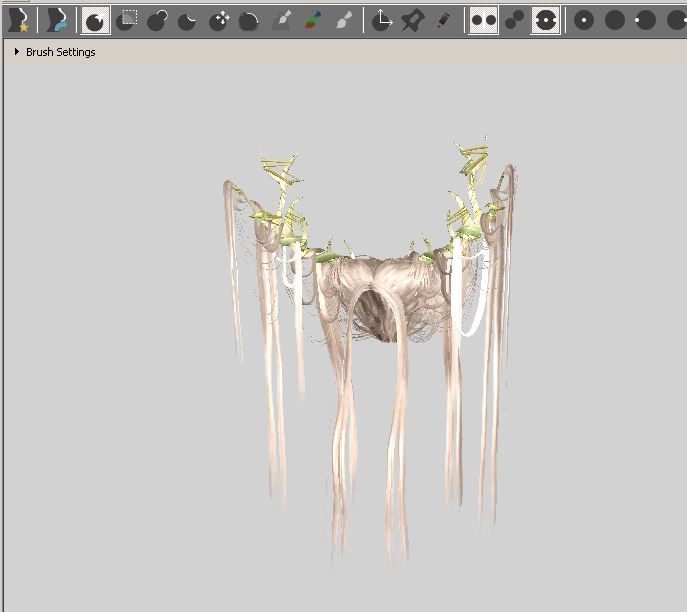Click the dimmed gray paintbrush icon
Image resolution: width=687 pixels, height=612 pixels.
[282, 20]
